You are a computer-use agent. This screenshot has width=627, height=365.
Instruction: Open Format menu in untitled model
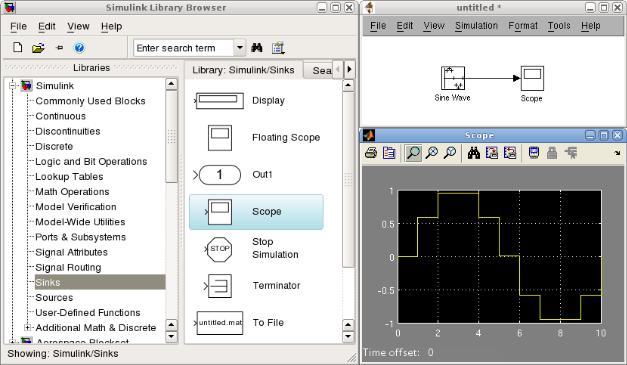[523, 26]
